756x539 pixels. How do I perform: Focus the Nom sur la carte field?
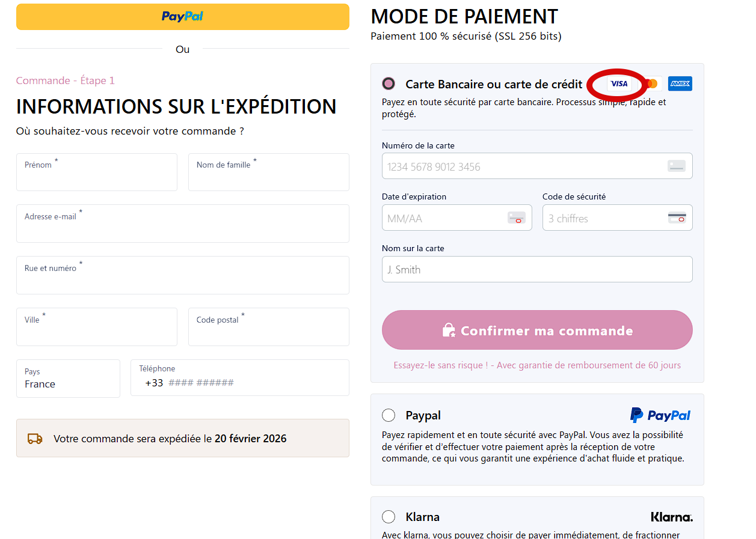coord(537,270)
